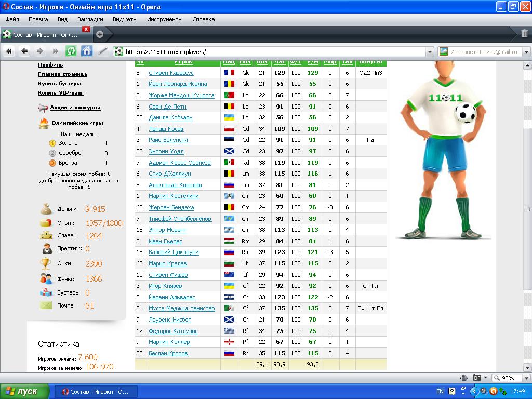Viewport: 532px width, 399px height.
Task: Click the Opera reload page button
Action: [x=71, y=51]
